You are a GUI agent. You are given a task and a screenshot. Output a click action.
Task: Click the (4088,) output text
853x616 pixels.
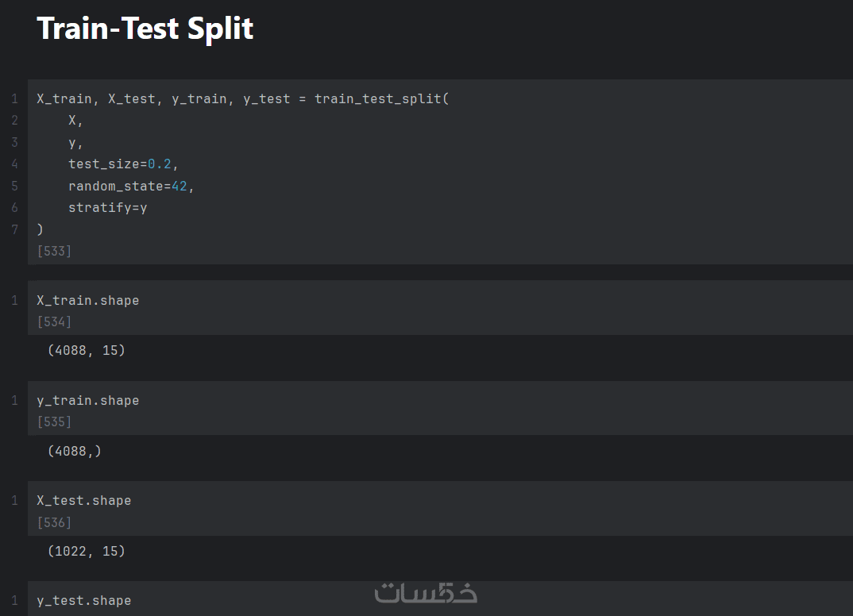(x=75, y=451)
